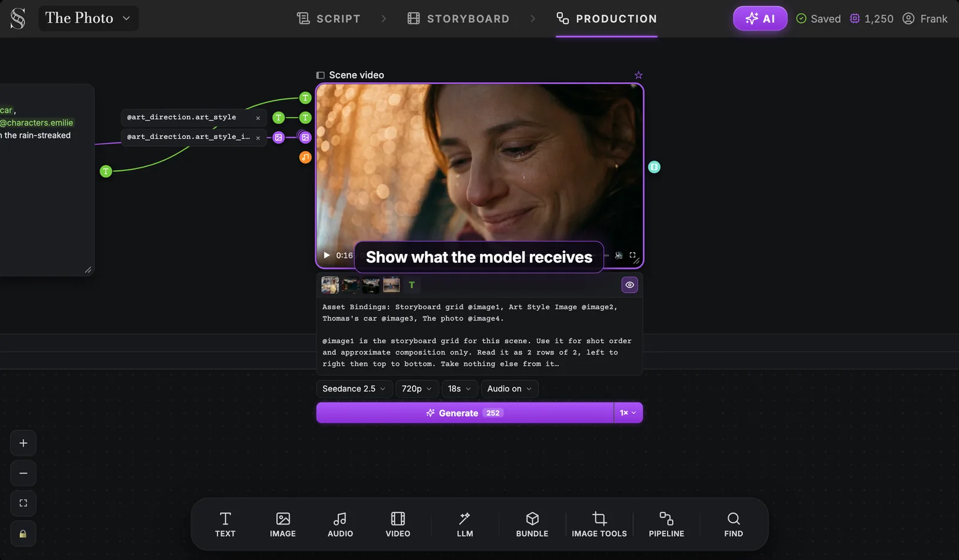Screen dimensions: 959x560
Task: Open the Frank account menu
Action: pyautogui.click(x=925, y=19)
